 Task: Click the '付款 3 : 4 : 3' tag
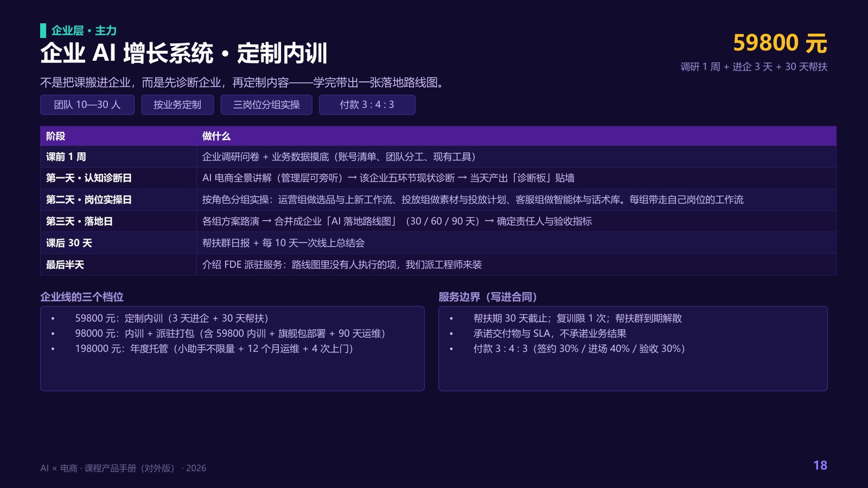coord(367,105)
